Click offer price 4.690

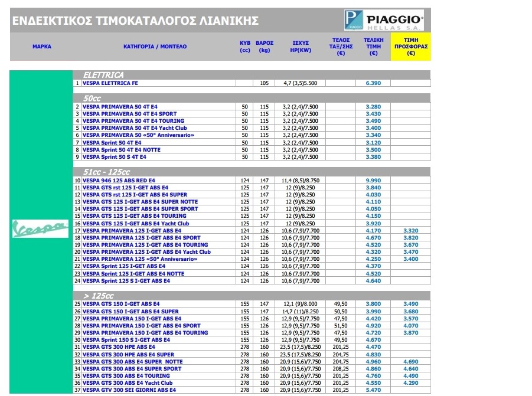pyautogui.click(x=411, y=362)
